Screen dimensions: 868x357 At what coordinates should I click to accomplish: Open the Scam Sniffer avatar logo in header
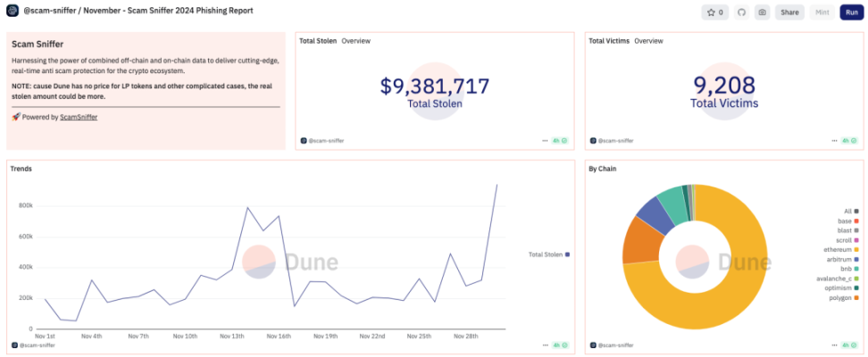pos(13,11)
